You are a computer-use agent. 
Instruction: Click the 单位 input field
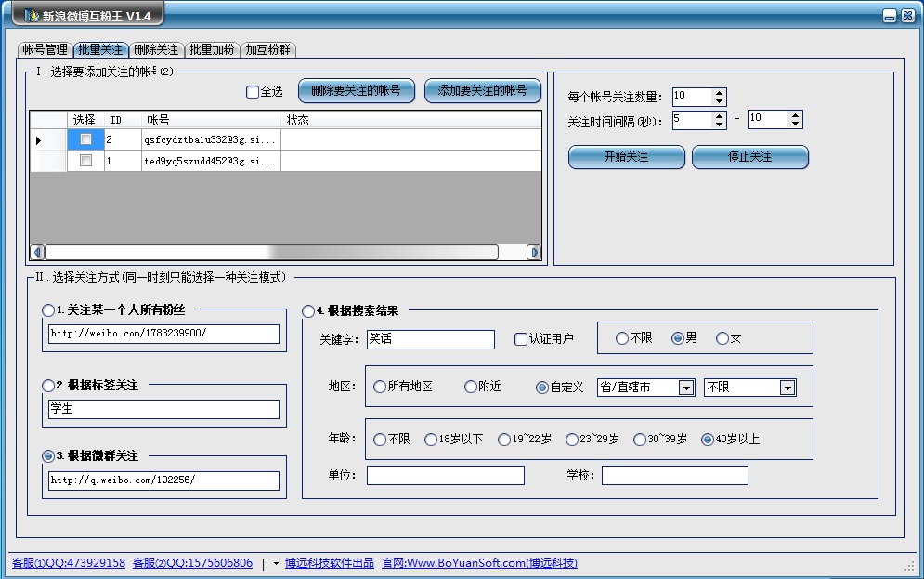[446, 475]
